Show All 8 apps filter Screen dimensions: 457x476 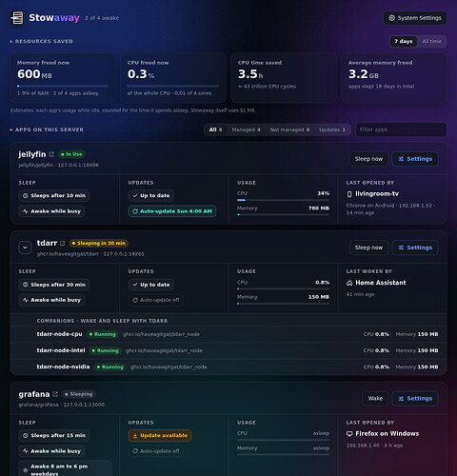tap(215, 129)
